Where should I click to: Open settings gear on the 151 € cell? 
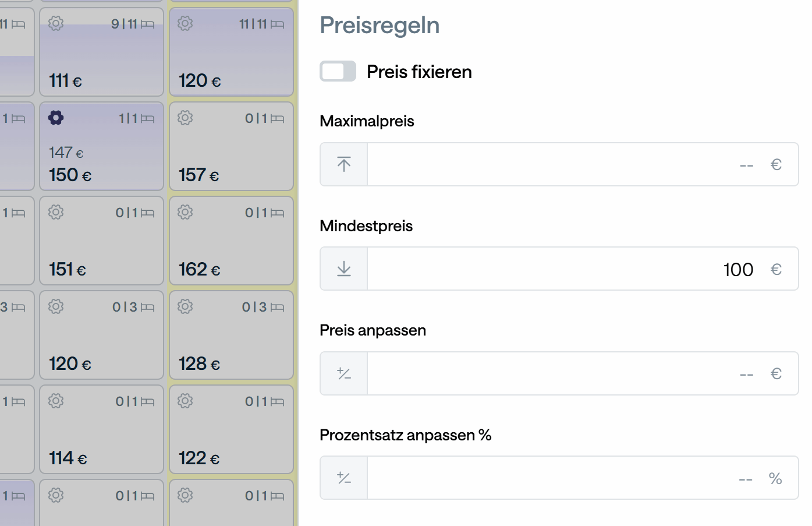coord(56,212)
